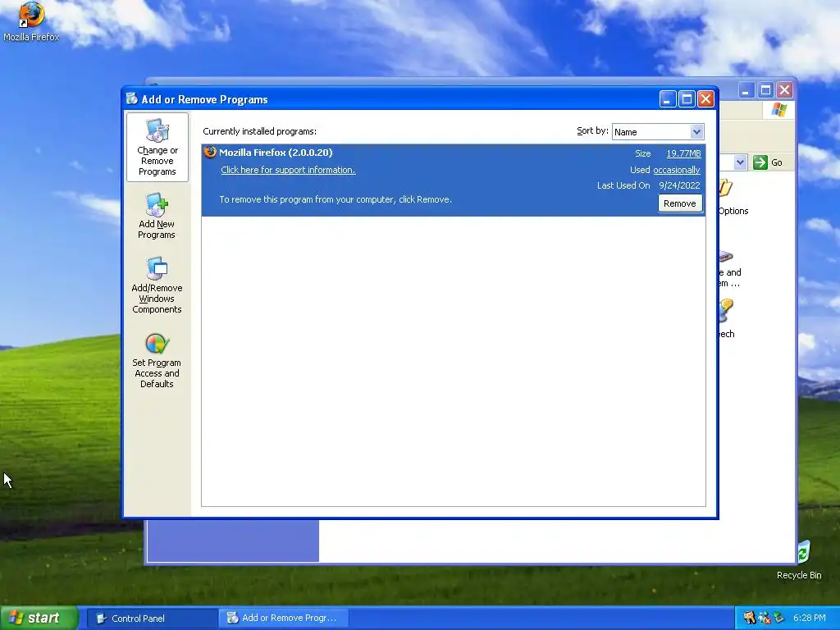Open Add New Programs section
This screenshot has width=840, height=630.
[157, 217]
